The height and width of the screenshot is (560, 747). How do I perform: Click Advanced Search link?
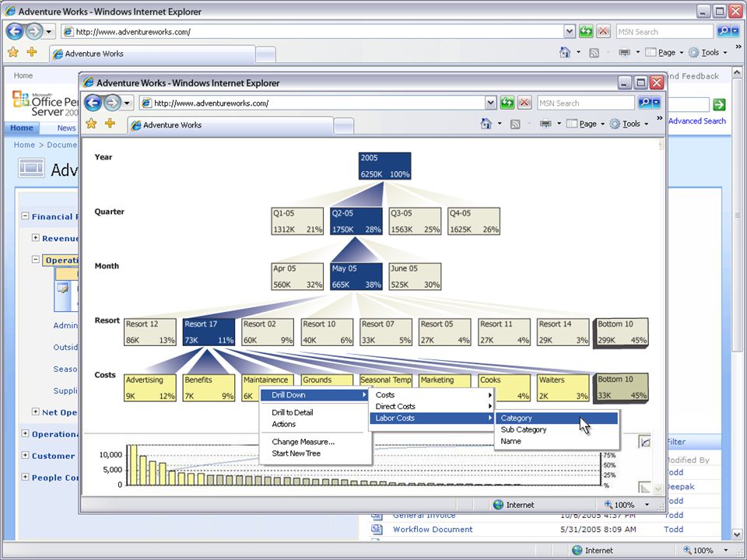[697, 121]
